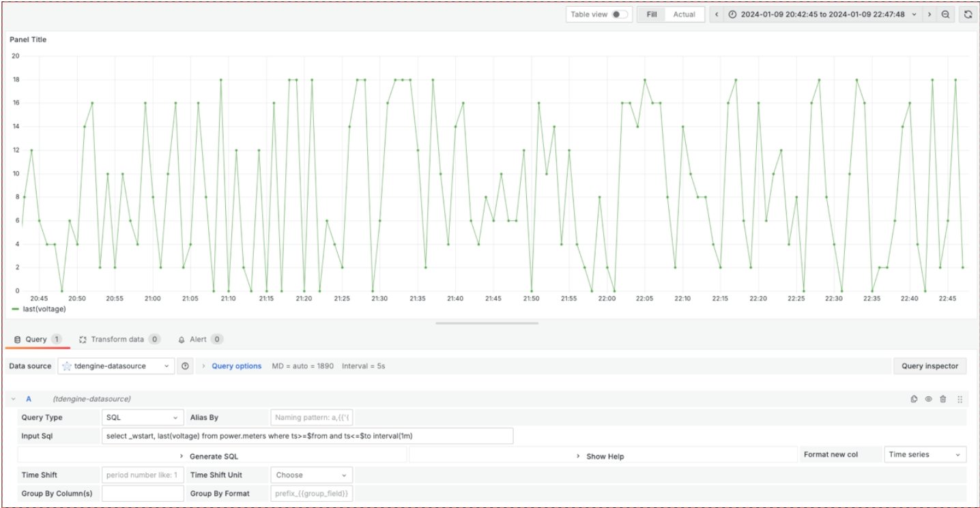Click the Input Sql query text field
980x508 pixels.
pyautogui.click(x=307, y=436)
